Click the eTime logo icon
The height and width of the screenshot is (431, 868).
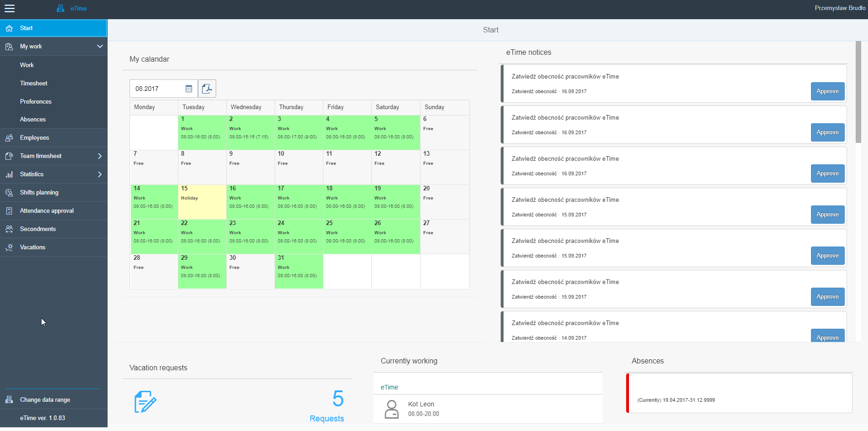[61, 8]
